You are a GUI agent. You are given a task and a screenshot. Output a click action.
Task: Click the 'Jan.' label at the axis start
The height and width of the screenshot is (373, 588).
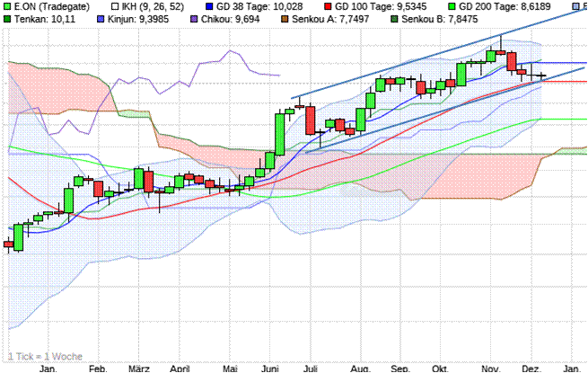pyautogui.click(x=48, y=369)
